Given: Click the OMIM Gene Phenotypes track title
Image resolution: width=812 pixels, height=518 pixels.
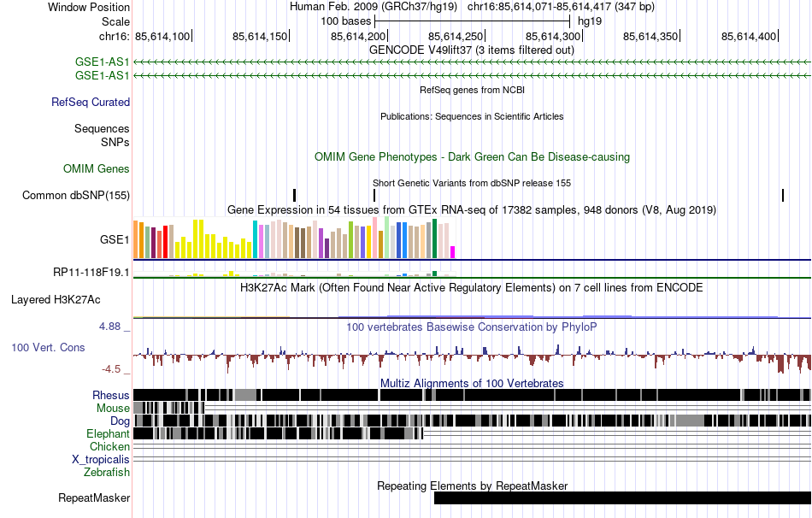Looking at the screenshot, I should point(472,157).
